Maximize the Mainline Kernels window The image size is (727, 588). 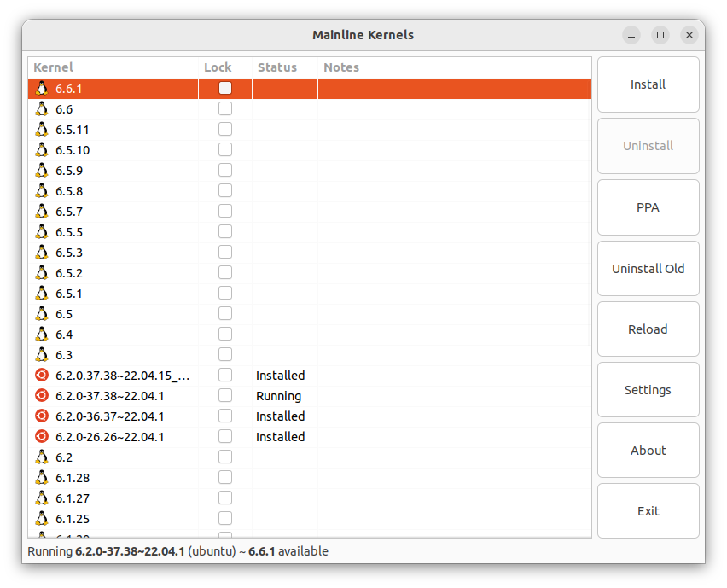point(660,35)
